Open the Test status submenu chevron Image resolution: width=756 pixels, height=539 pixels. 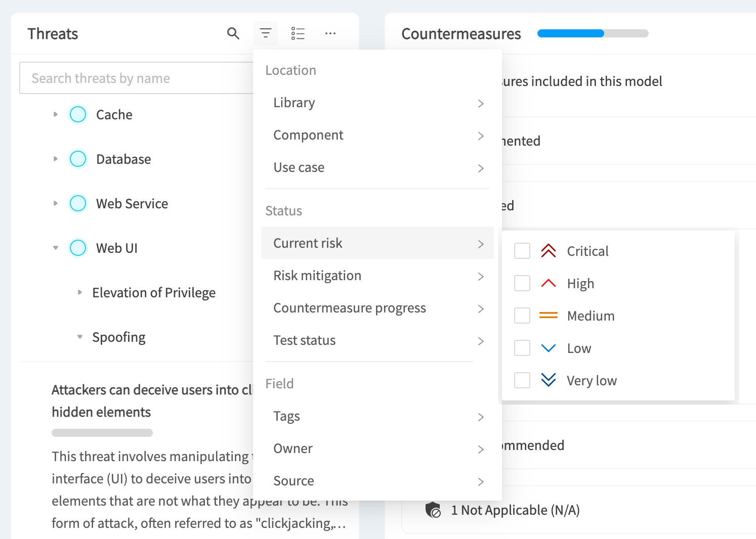pyautogui.click(x=481, y=341)
